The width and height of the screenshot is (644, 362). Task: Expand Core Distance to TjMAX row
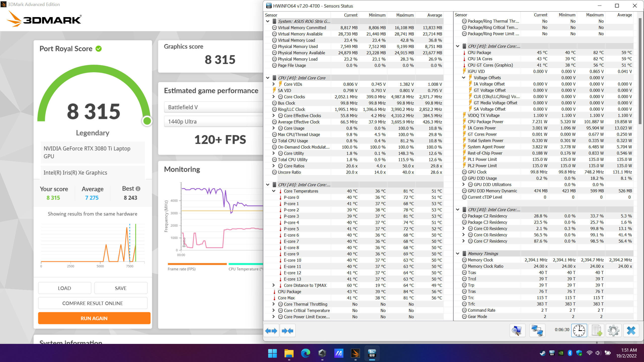[x=274, y=285]
